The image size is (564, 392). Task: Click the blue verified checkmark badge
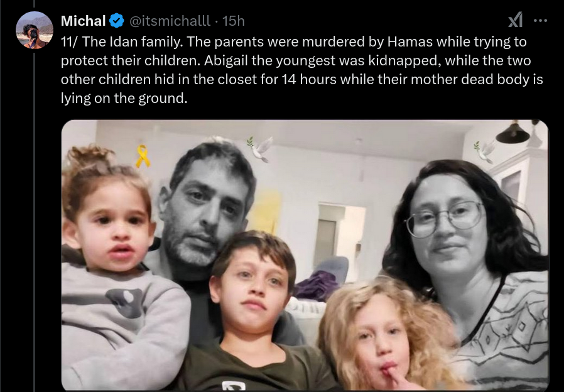(x=117, y=21)
